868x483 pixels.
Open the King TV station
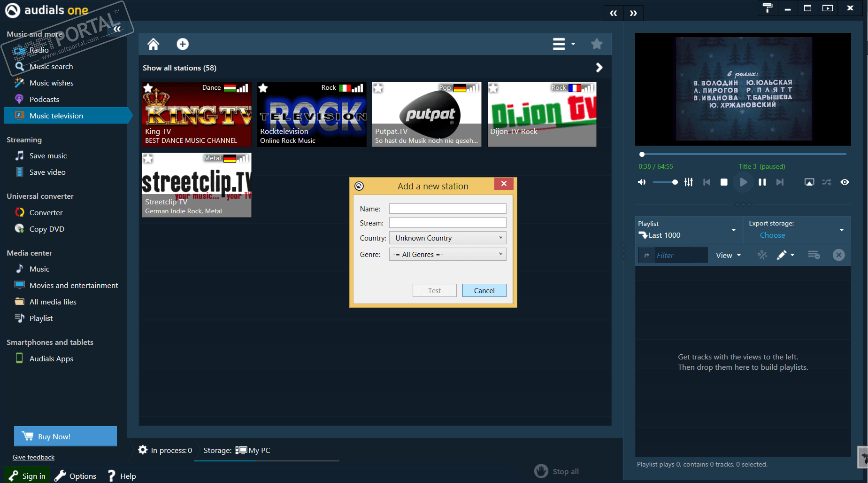point(197,115)
